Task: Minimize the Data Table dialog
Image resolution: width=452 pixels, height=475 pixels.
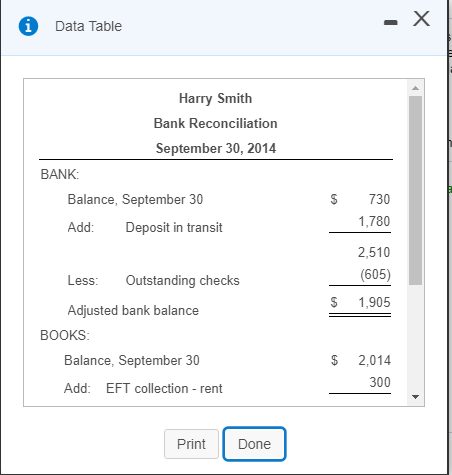Action: coord(391,22)
